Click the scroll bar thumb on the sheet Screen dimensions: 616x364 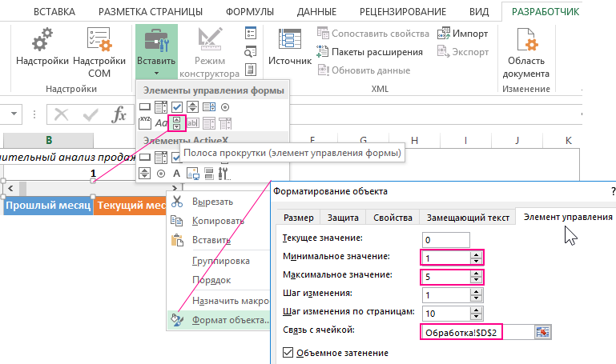tap(22, 188)
